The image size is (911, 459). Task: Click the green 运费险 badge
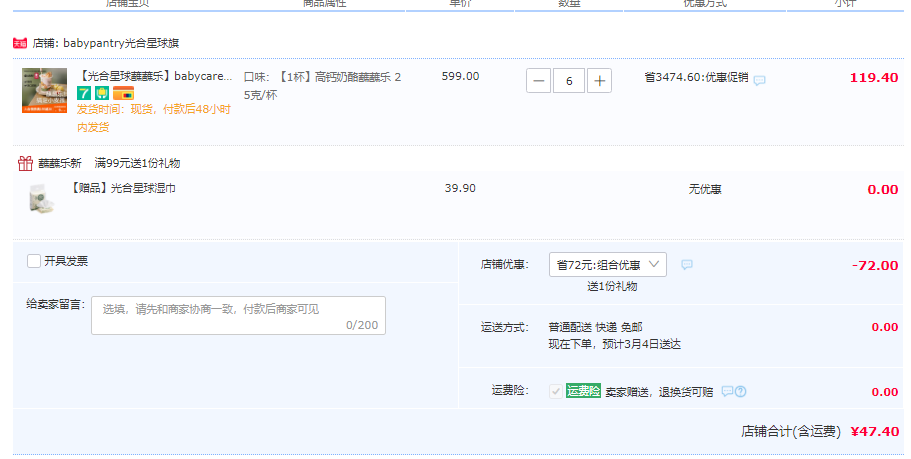pyautogui.click(x=583, y=391)
